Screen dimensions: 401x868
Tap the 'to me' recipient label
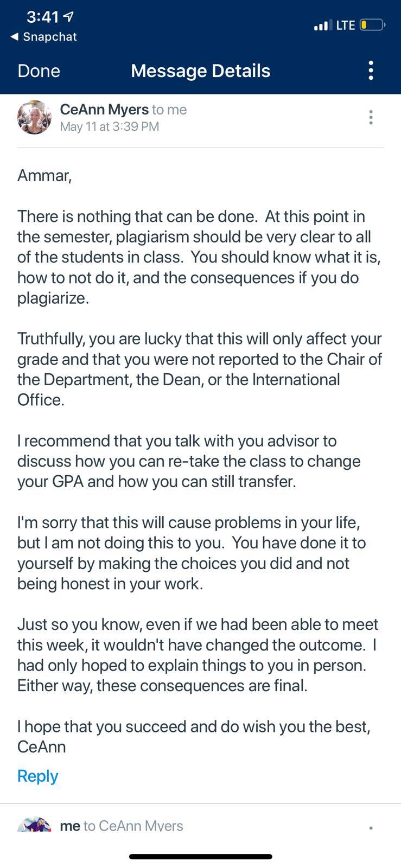(169, 110)
